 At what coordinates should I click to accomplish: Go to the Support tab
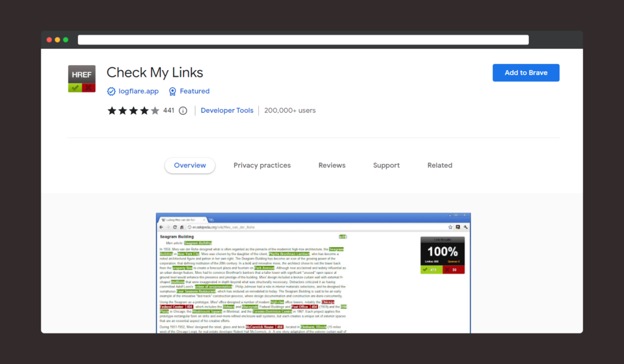click(x=386, y=166)
